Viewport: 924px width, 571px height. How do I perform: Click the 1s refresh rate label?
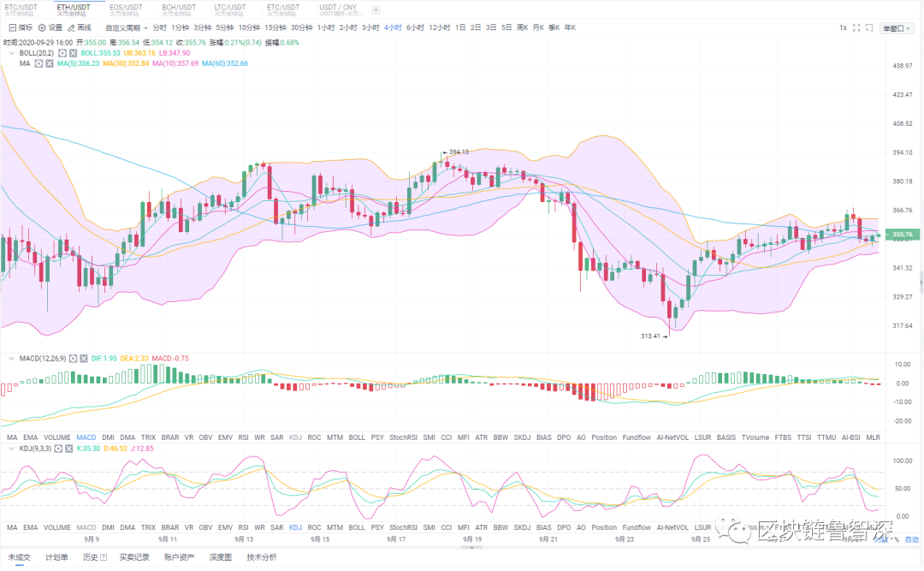coord(843,27)
